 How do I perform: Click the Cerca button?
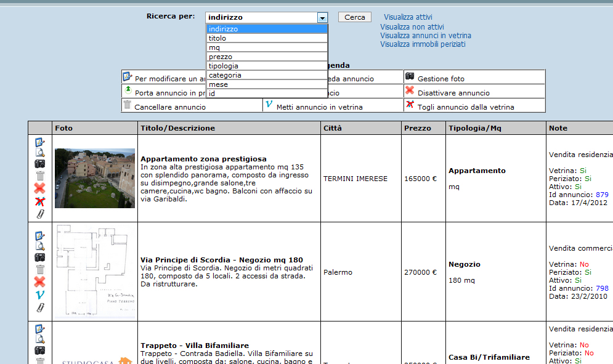355,17
